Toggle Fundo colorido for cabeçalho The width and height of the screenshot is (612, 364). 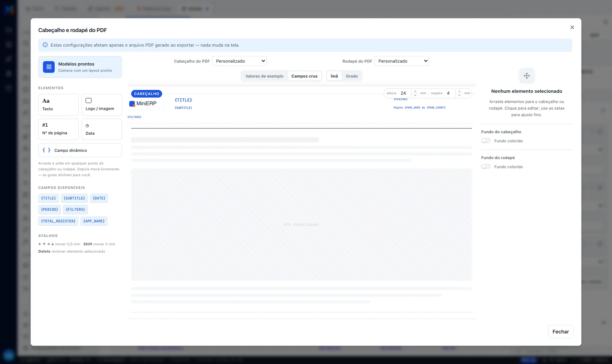486,141
